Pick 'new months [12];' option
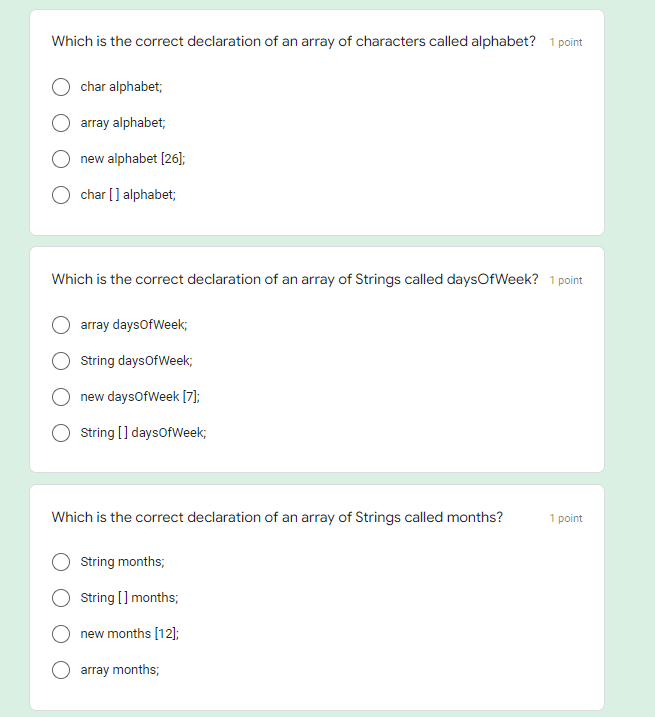 click(61, 634)
